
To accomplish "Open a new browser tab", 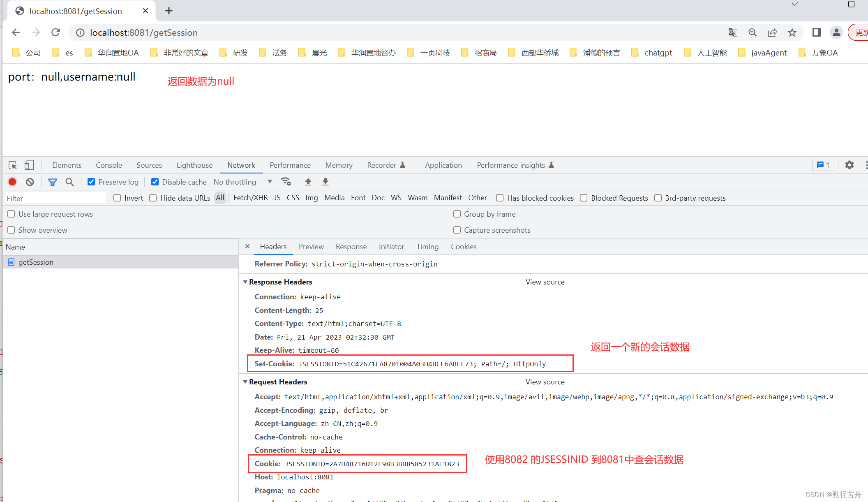I will tap(169, 11).
